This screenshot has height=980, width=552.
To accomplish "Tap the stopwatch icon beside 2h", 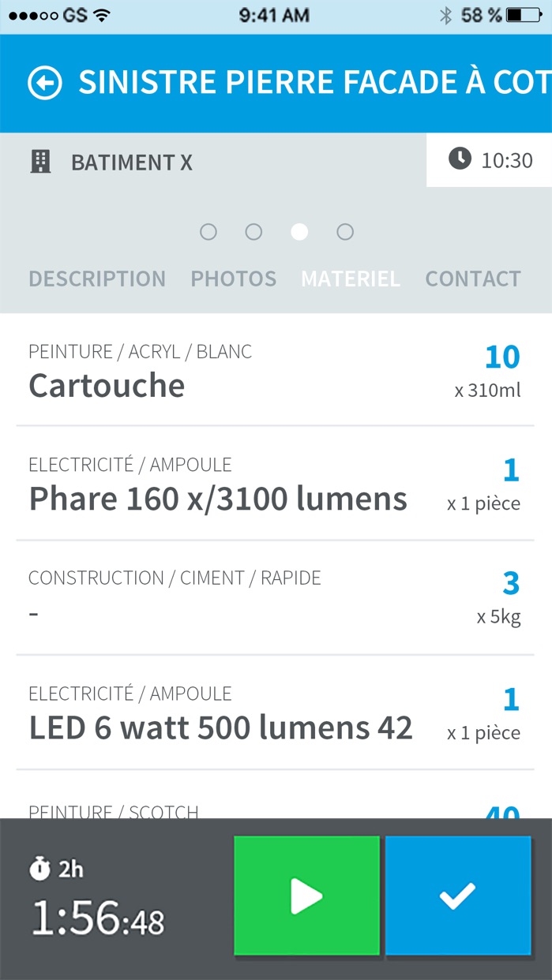I will coord(39,869).
